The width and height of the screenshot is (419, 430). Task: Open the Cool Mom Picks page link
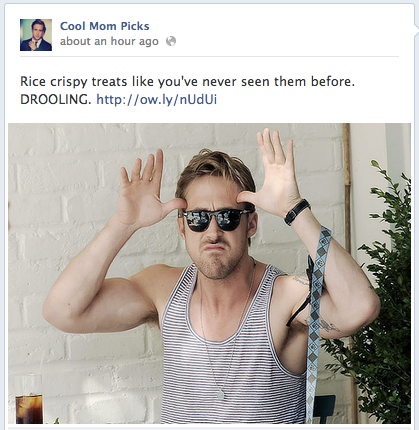105,26
